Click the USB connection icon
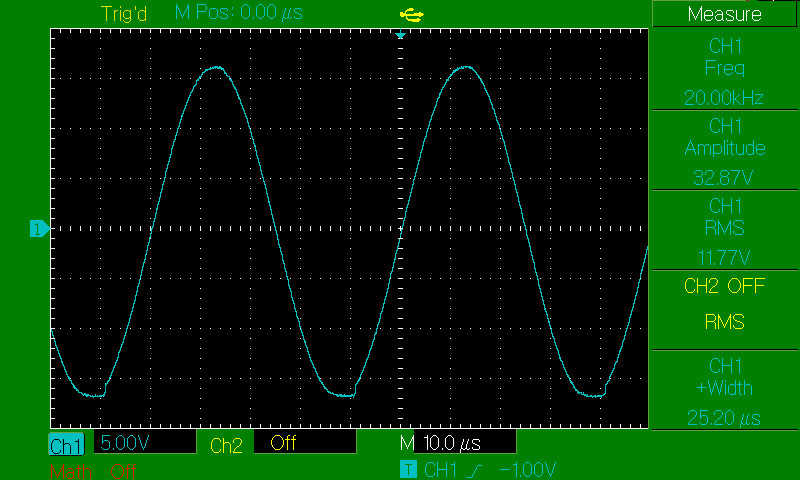Image resolution: width=800 pixels, height=480 pixels. [x=410, y=14]
